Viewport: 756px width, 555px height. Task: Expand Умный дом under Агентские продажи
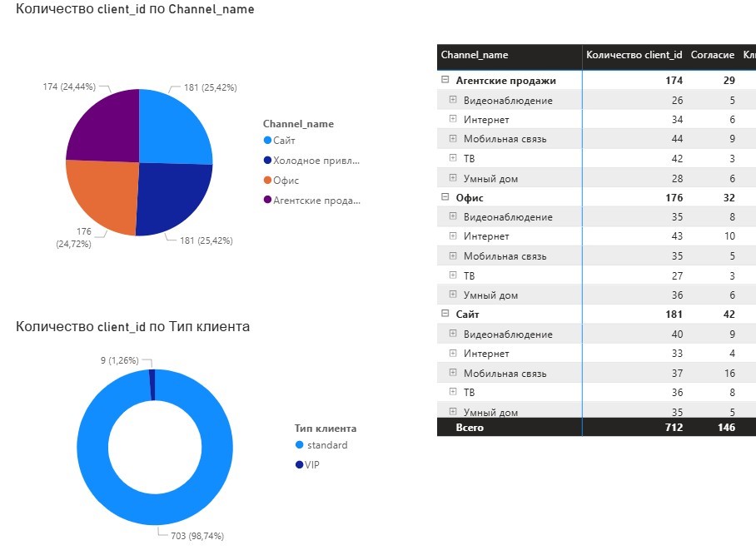point(453,178)
